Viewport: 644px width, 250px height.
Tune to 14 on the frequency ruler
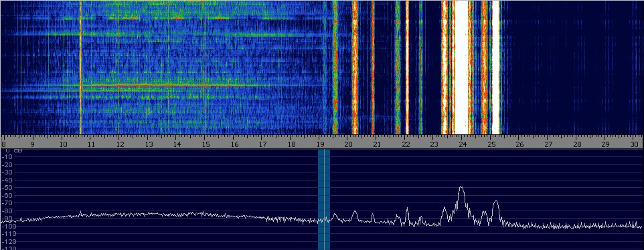pos(177,144)
